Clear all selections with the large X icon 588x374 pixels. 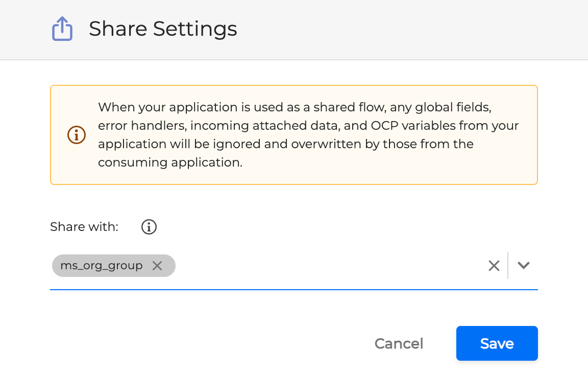point(493,265)
